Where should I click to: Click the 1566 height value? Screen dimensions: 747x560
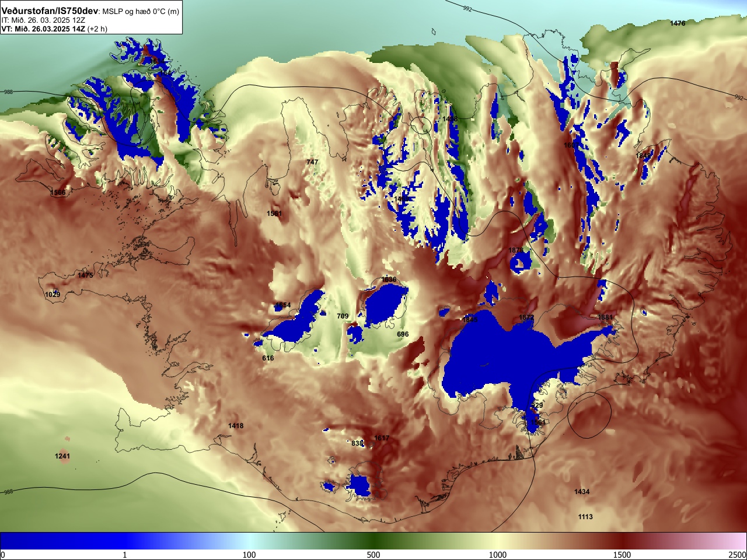pyautogui.click(x=58, y=192)
